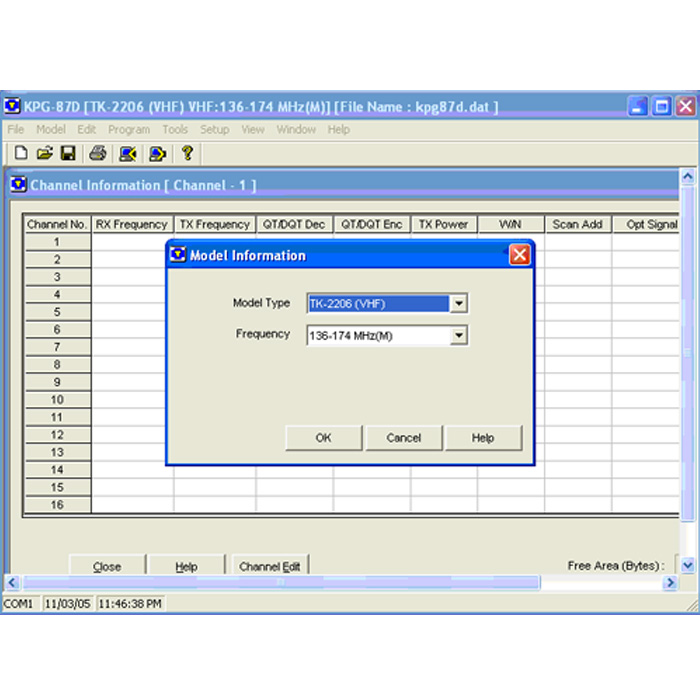Click the vertical scrollbar up arrow
Viewport: 700px width, 700px height.
pos(688,177)
